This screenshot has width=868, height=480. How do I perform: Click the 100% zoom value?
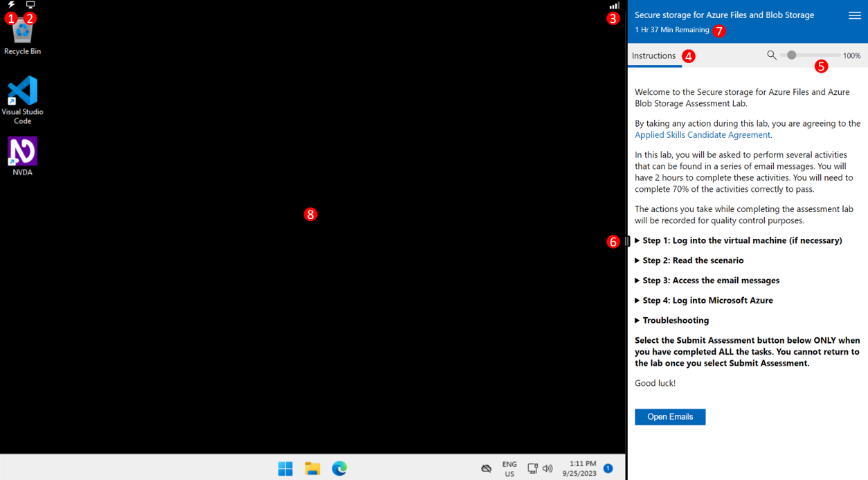click(852, 55)
